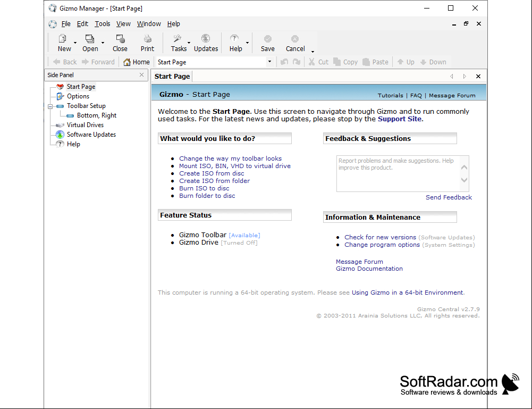The image size is (532, 409).
Task: Go Forward using the navigation arrow
Action: click(x=98, y=62)
